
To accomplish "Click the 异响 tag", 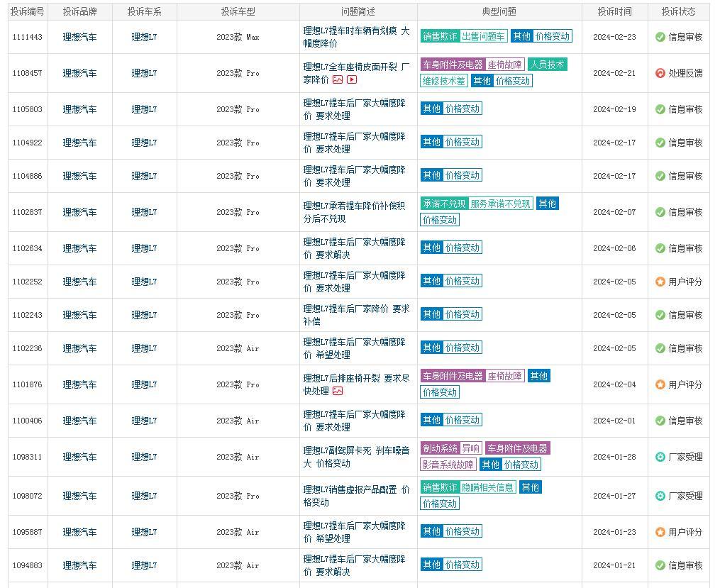I will pos(471,448).
